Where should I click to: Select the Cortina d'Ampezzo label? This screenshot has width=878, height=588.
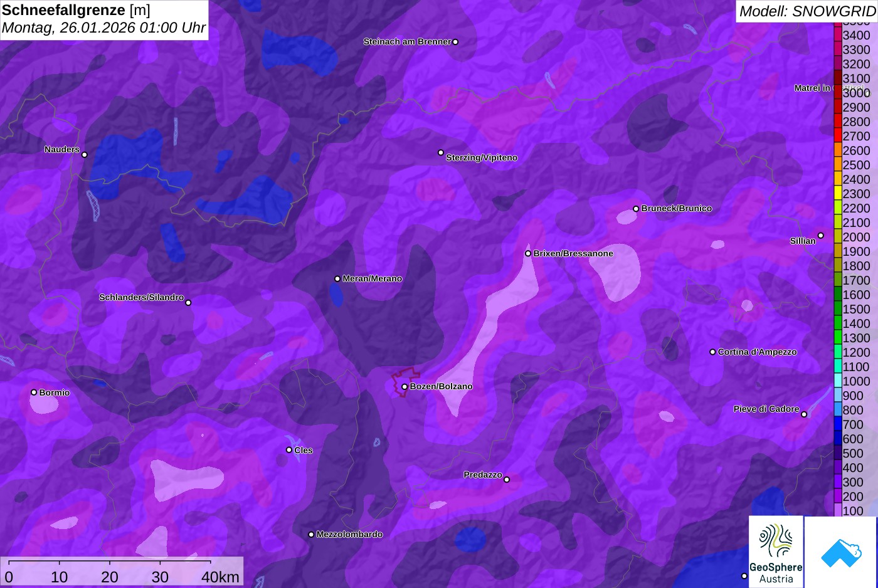[x=758, y=352]
